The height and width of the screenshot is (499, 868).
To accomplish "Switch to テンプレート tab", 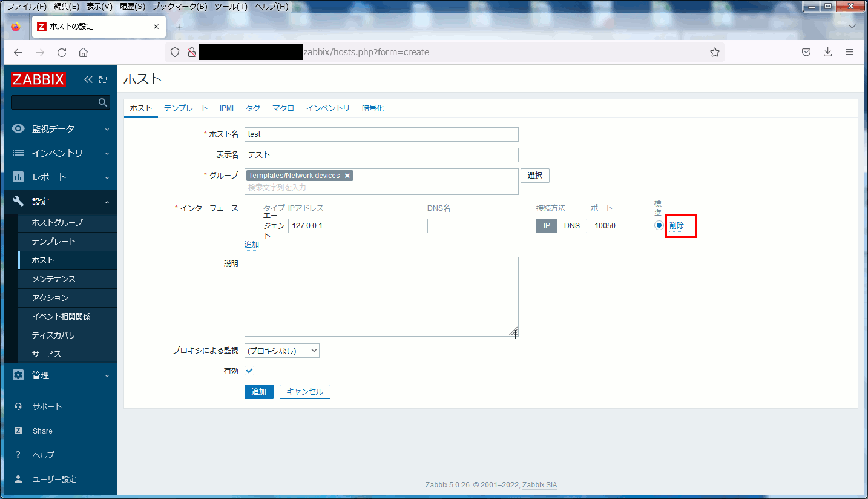I will [x=186, y=108].
